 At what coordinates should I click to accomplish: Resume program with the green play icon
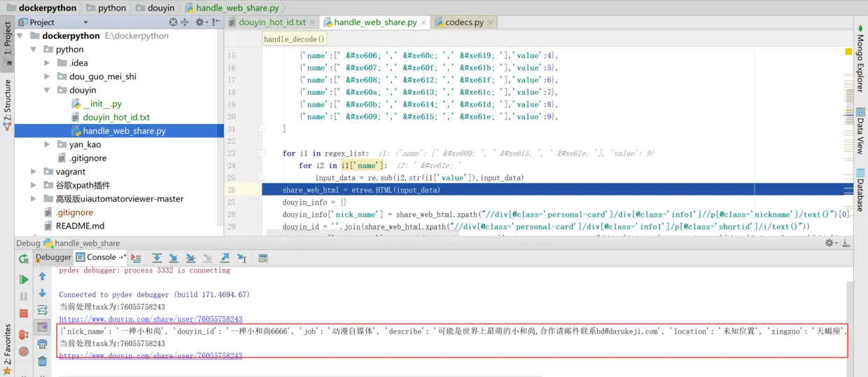pyautogui.click(x=24, y=279)
